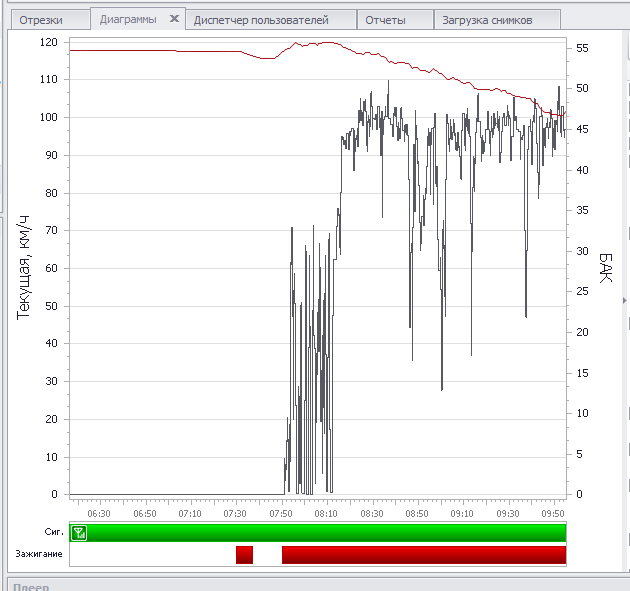The height and width of the screenshot is (591, 630).
Task: Click the 08:10 time axis label
Action: point(326,513)
